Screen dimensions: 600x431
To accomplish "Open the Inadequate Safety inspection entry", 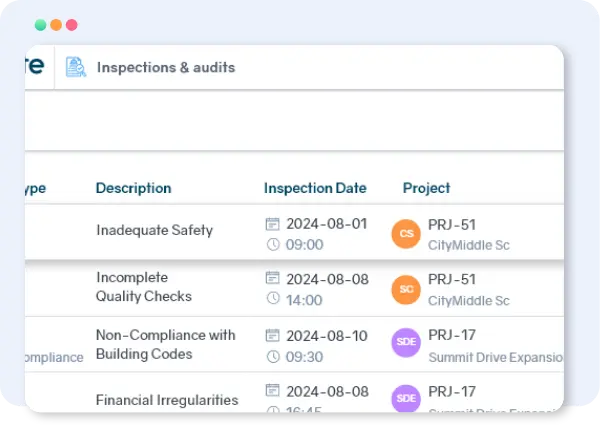I will (x=154, y=230).
